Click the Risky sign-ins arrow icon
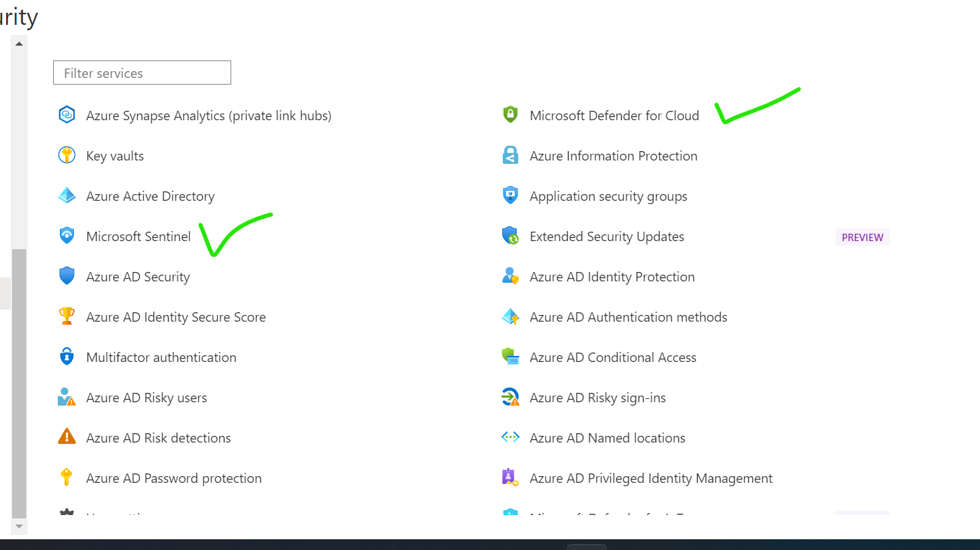 (x=510, y=397)
